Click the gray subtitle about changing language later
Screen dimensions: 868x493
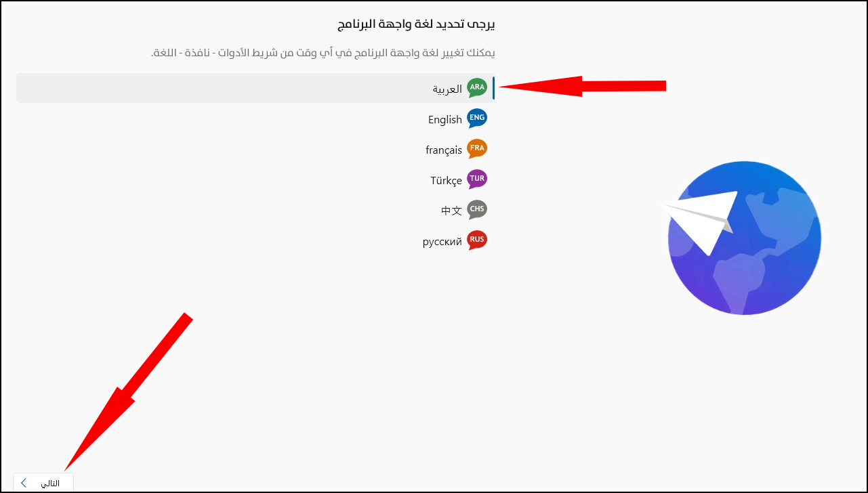coord(323,53)
